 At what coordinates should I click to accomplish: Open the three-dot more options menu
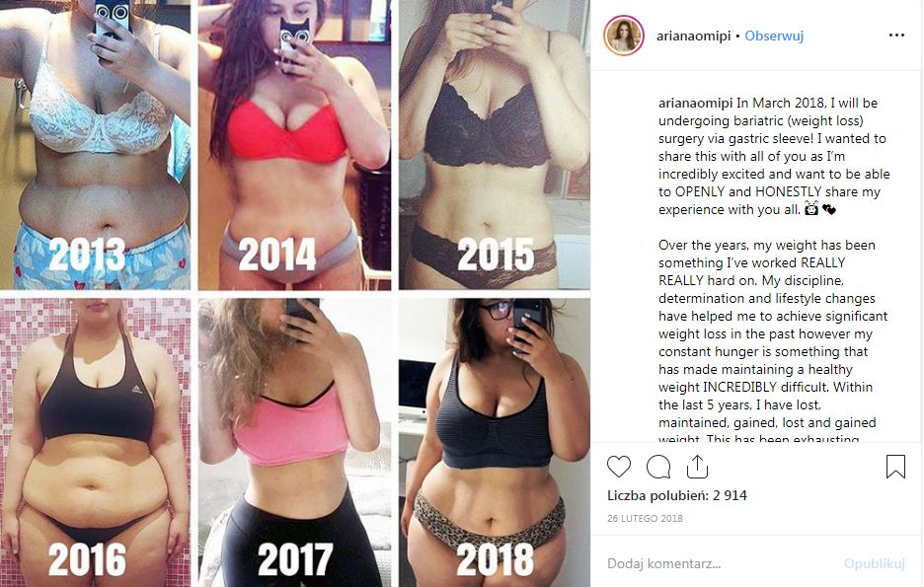tap(896, 36)
